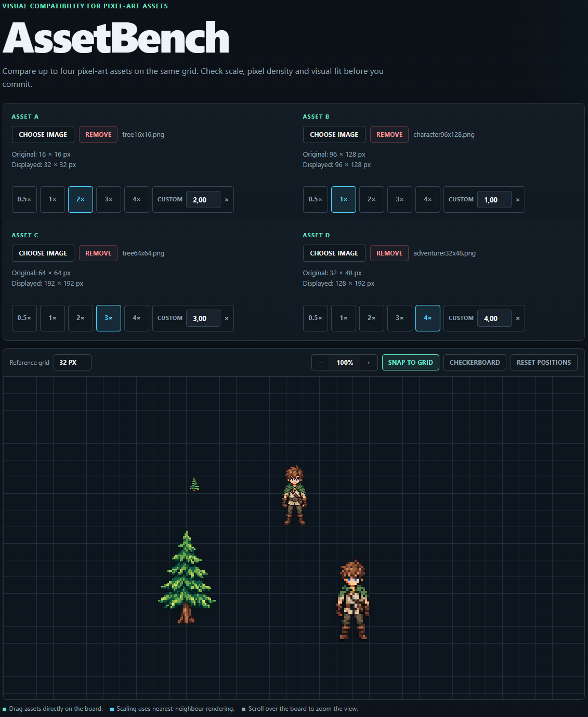Viewport: 588px width, 717px height.
Task: Remove the character96x128.png asset
Action: tap(389, 134)
